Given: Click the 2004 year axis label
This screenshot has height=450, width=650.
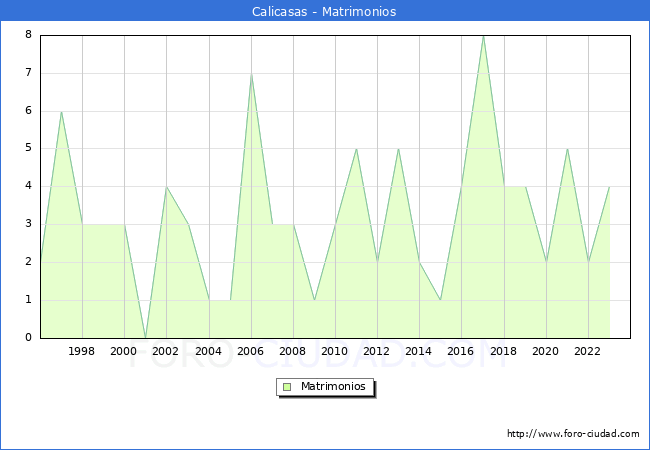Looking at the screenshot, I should point(208,351).
